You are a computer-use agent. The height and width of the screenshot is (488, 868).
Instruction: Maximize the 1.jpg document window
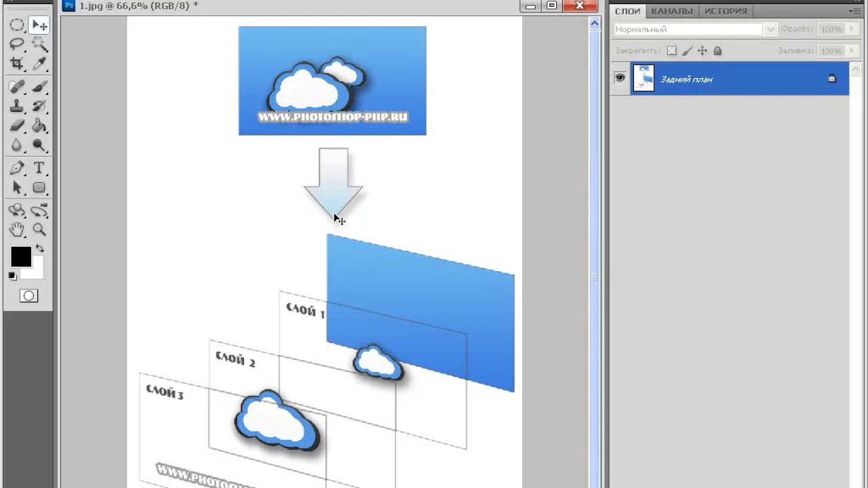(552, 6)
